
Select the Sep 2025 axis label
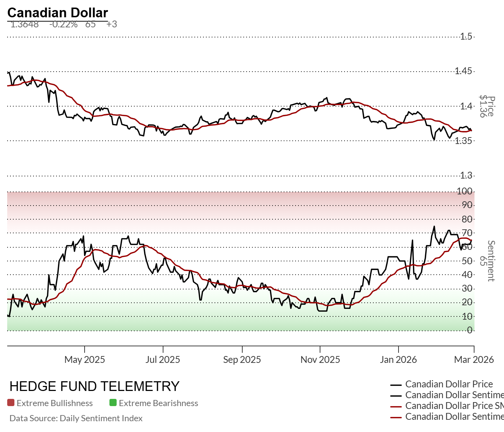(242, 359)
